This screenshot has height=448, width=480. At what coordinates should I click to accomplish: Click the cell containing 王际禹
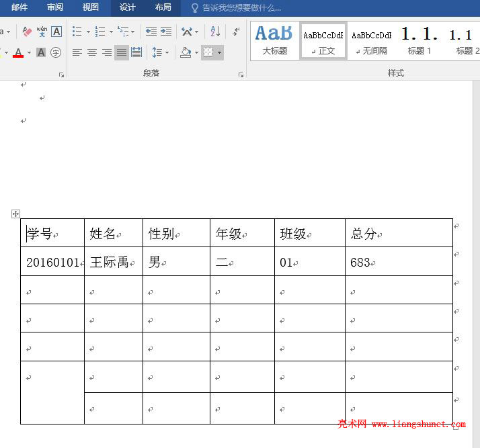[114, 261]
